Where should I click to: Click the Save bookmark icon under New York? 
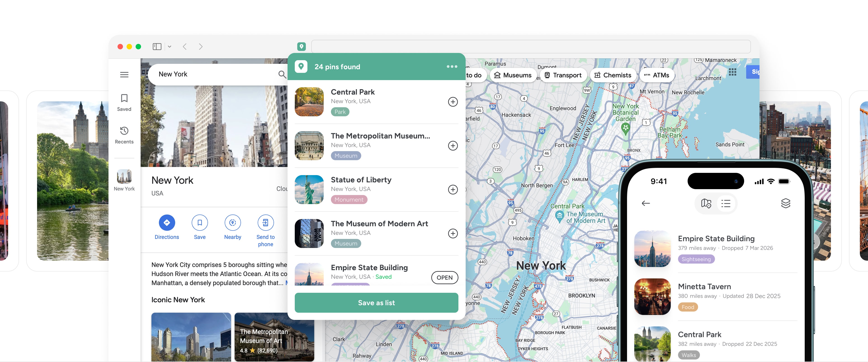pyautogui.click(x=199, y=223)
